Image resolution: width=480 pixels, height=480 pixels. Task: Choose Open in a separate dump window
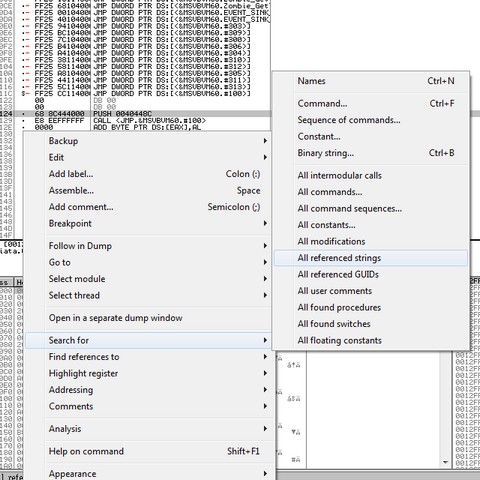(149, 318)
